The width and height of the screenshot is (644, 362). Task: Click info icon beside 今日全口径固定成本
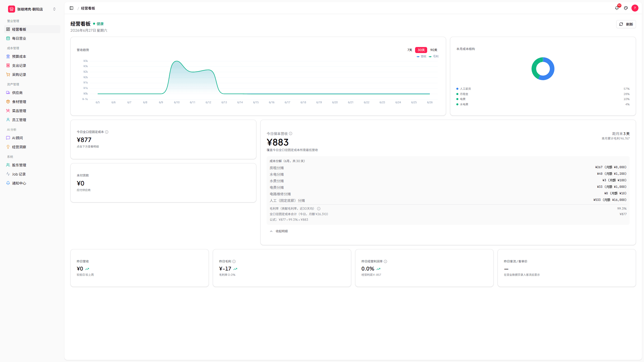click(x=107, y=132)
